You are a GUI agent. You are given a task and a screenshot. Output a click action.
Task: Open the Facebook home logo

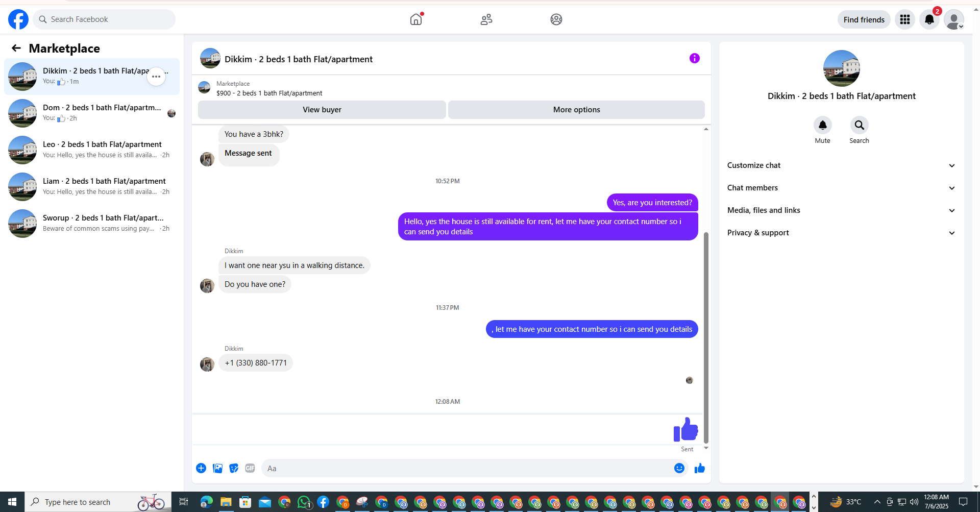coord(18,19)
